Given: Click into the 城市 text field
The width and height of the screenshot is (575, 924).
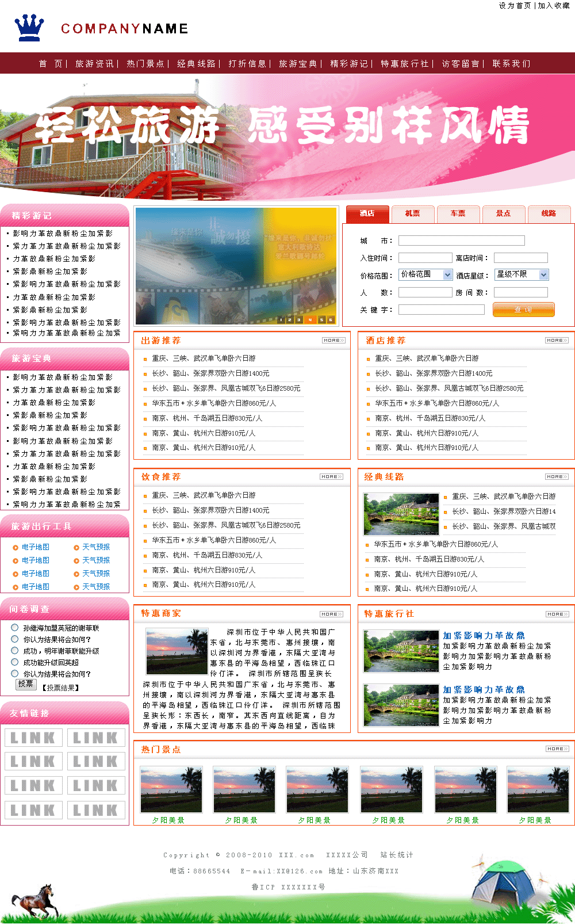Looking at the screenshot, I should (x=461, y=240).
